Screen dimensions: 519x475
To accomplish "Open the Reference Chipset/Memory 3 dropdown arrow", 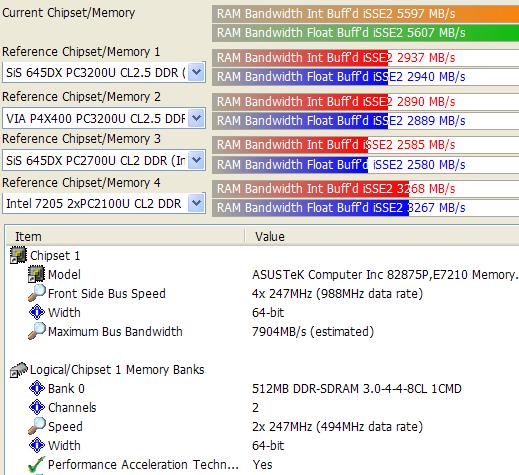I will tap(196, 160).
